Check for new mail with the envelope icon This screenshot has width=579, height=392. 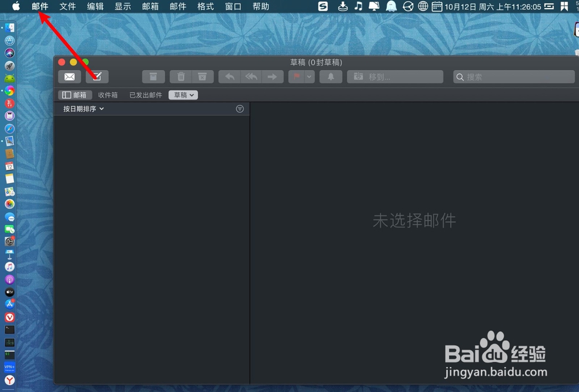[x=69, y=76]
